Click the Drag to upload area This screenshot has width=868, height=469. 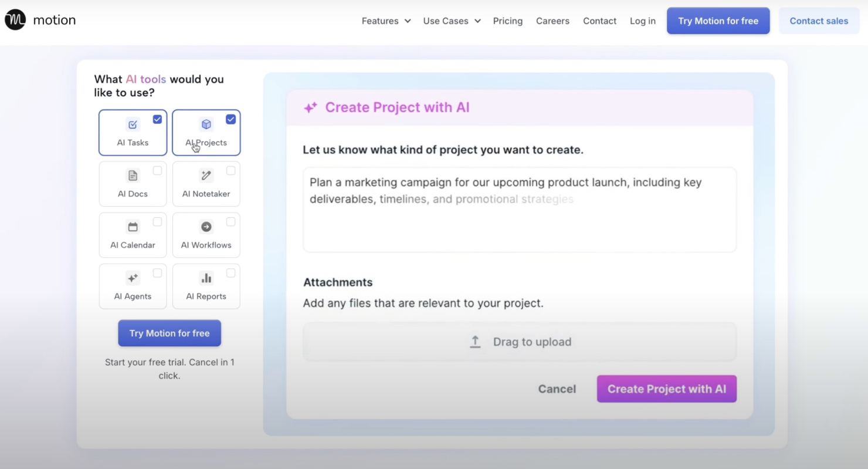[520, 342]
